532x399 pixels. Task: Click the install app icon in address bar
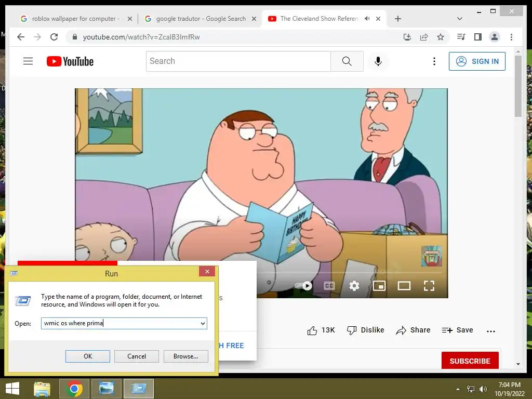[x=407, y=37]
